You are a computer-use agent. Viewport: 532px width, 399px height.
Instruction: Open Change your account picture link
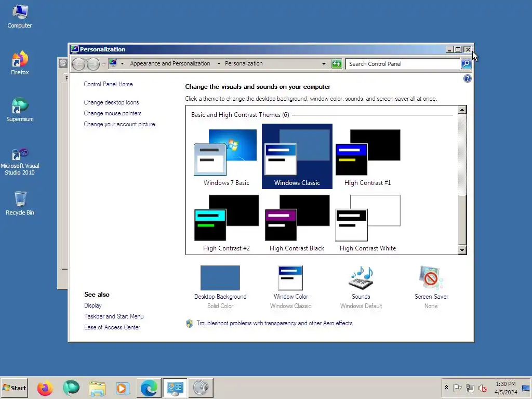point(119,124)
